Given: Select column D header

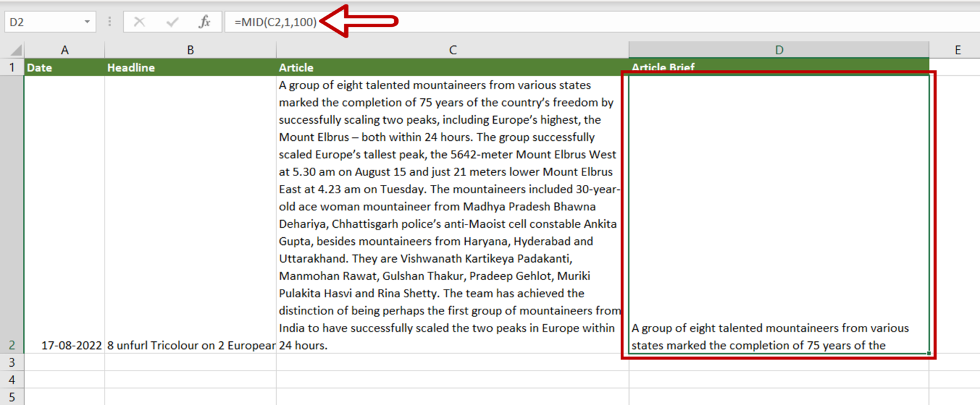Looking at the screenshot, I should tap(778, 50).
